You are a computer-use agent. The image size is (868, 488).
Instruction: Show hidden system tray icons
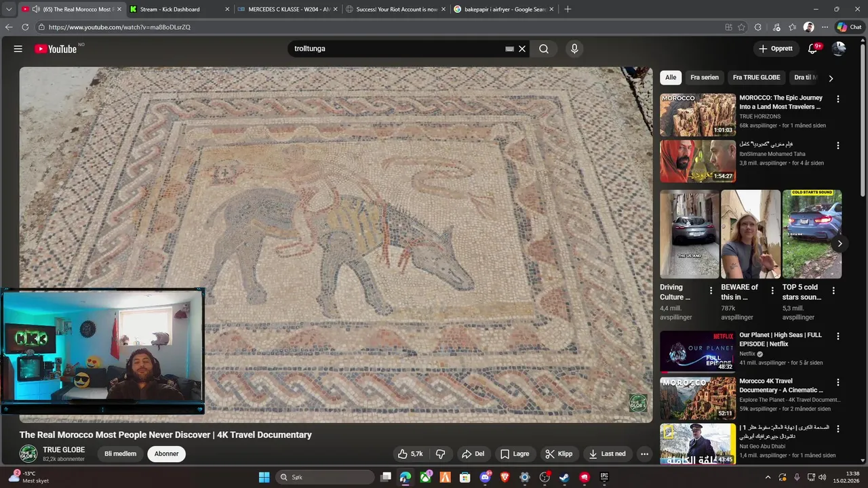click(x=768, y=477)
